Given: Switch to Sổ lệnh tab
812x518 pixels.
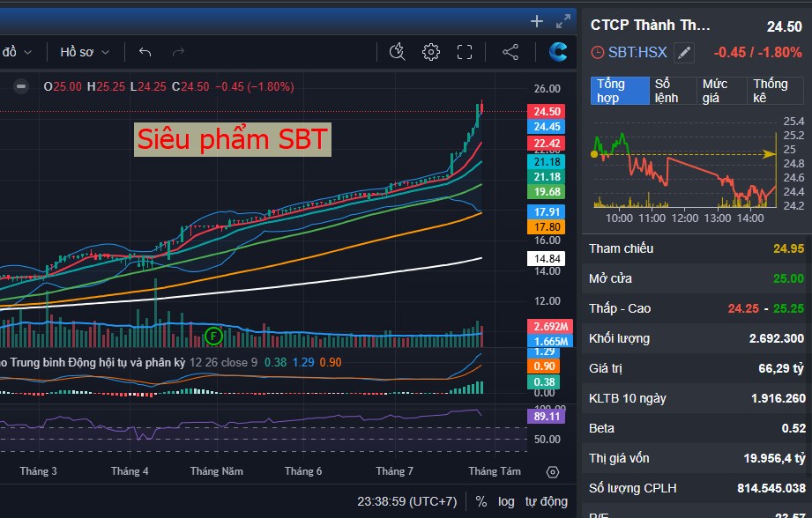Looking at the screenshot, I should click(x=672, y=91).
